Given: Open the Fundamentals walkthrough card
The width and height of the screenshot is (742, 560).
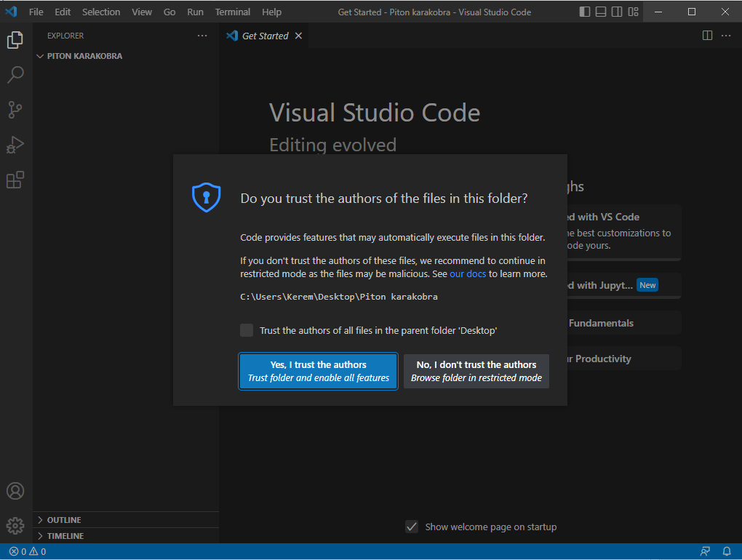Looking at the screenshot, I should click(624, 323).
